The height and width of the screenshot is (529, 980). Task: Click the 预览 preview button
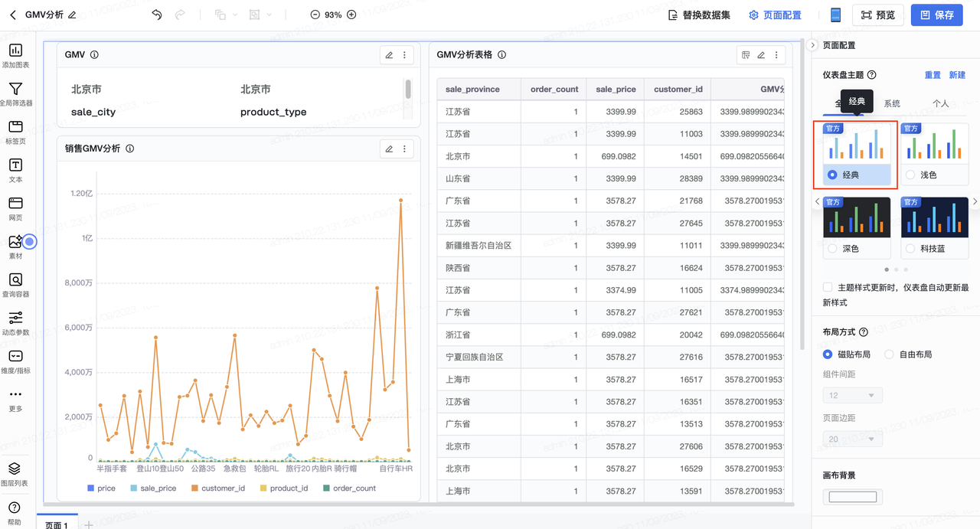(877, 15)
